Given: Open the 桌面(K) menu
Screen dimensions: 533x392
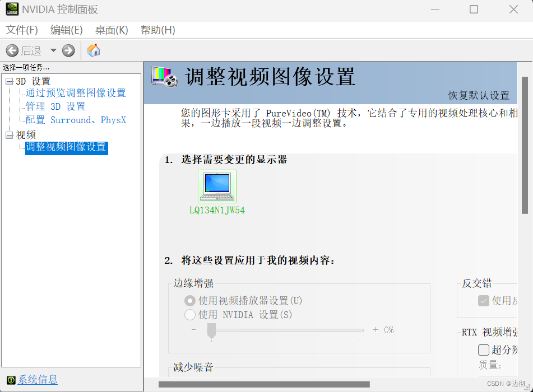Looking at the screenshot, I should pos(112,30).
